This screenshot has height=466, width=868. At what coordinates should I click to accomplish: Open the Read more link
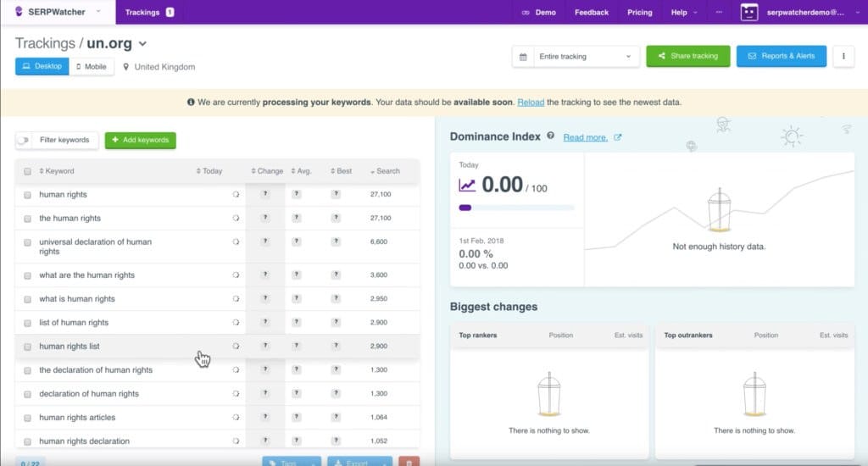[x=585, y=138]
